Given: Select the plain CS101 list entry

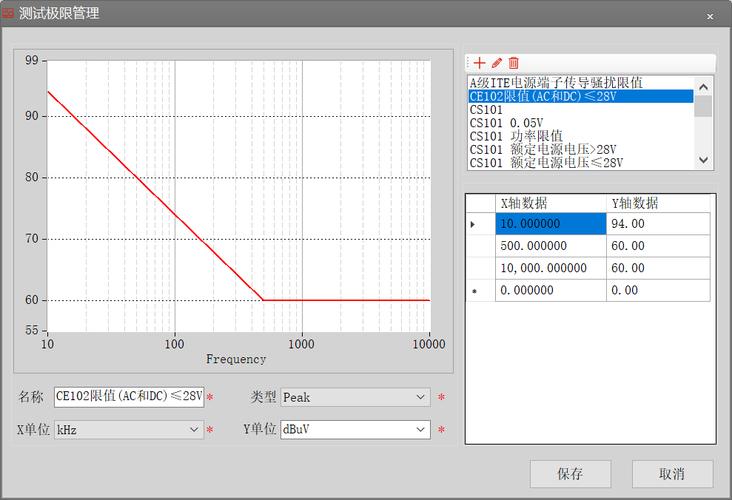Looking at the screenshot, I should pos(580,110).
